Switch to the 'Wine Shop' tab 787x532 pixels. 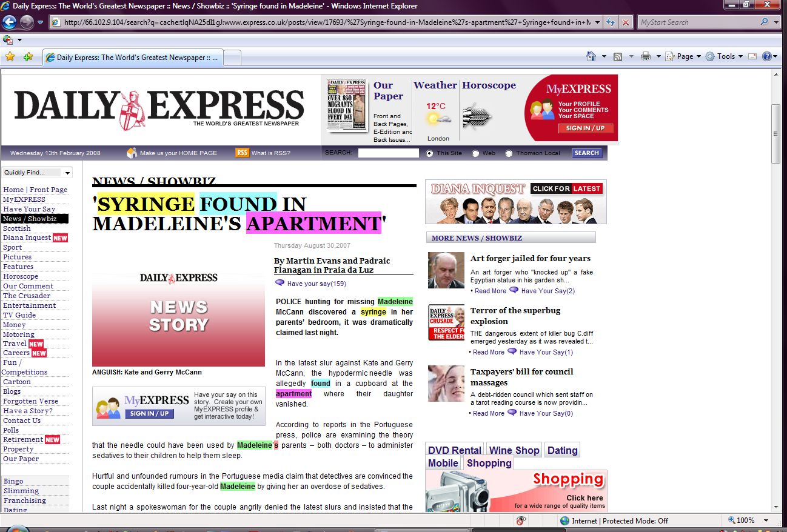click(x=514, y=450)
